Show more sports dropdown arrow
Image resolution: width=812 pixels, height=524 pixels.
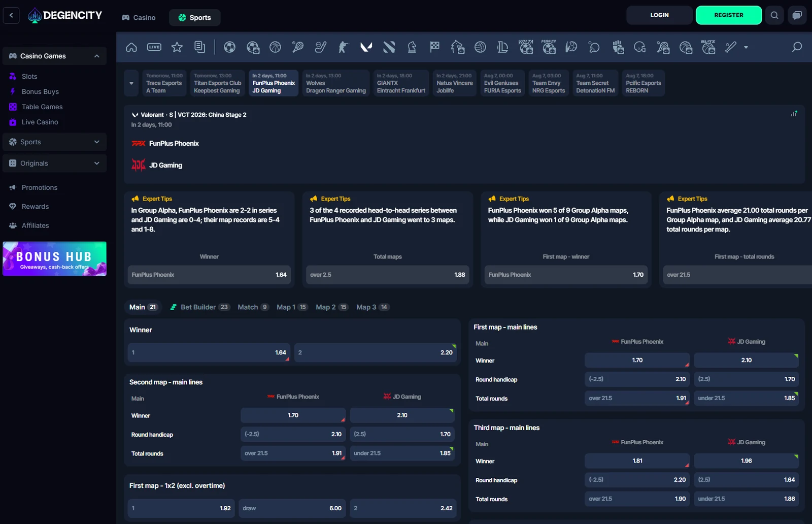(746, 47)
